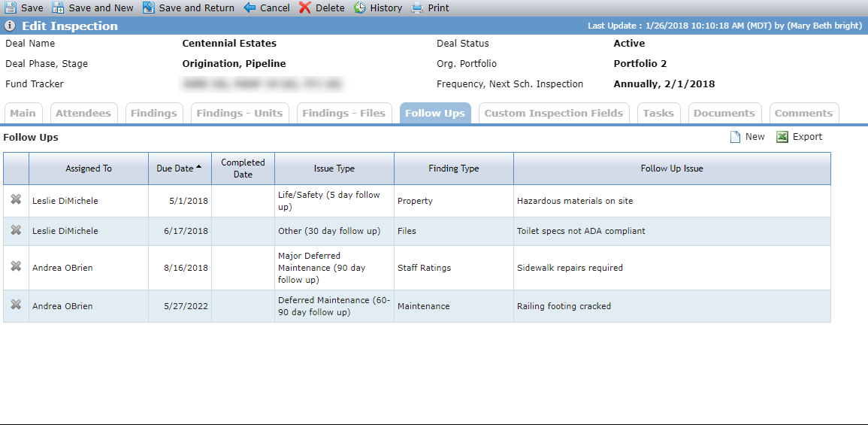Image resolution: width=868 pixels, height=425 pixels.
Task: Sort by the Finding Type column header
Action: [x=454, y=168]
